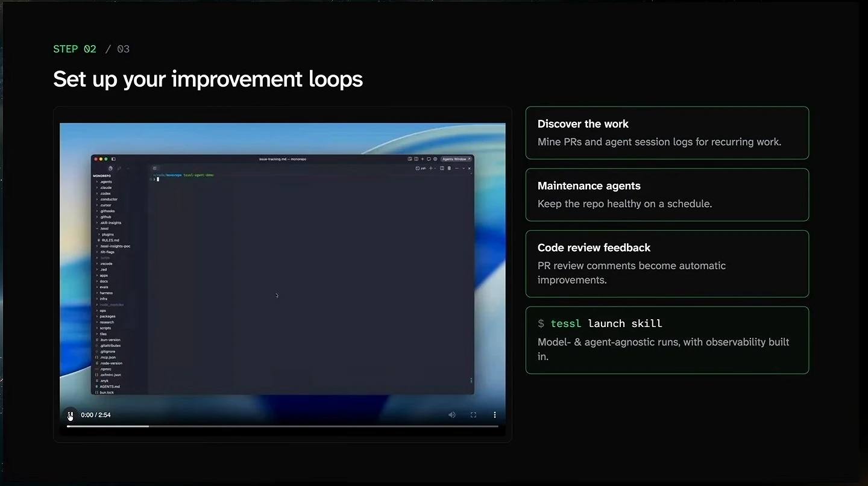This screenshot has height=486, width=868.
Task: Add a new terminal with the plus icon beside zsh
Action: click(431, 169)
